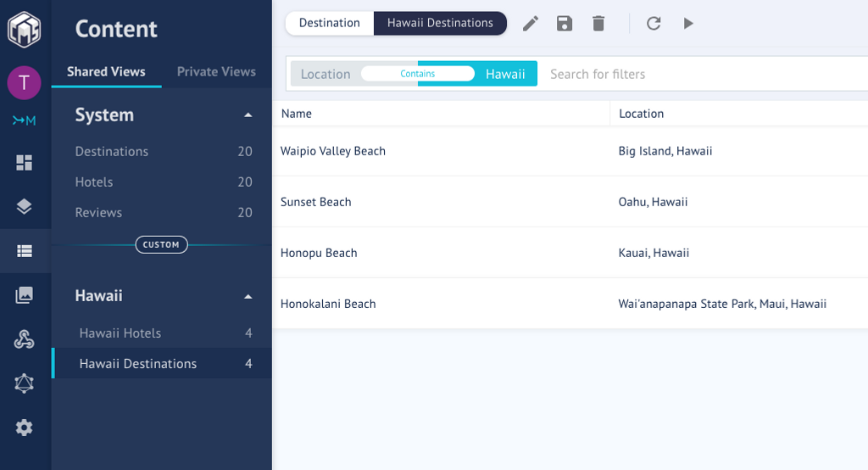Open the Contains operator dropdown
Screen dimensions: 868x470
(418, 74)
